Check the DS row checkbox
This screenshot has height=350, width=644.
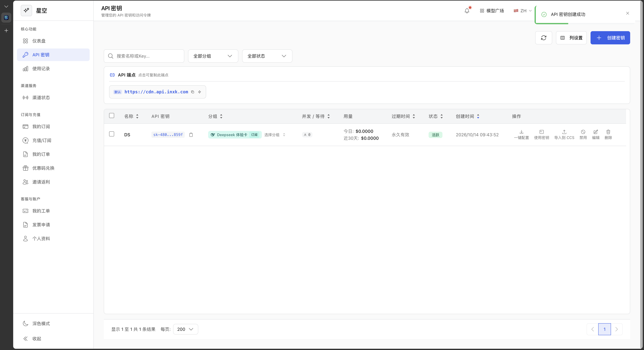(x=112, y=134)
